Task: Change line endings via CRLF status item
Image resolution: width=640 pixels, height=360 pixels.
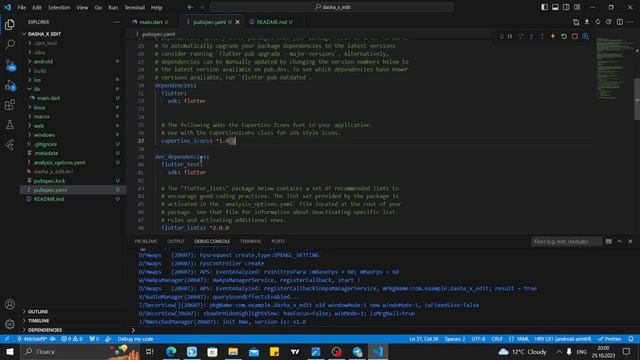Action: coord(497,339)
